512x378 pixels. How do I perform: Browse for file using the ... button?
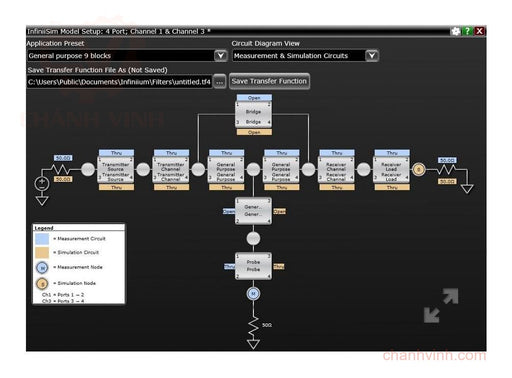point(220,82)
